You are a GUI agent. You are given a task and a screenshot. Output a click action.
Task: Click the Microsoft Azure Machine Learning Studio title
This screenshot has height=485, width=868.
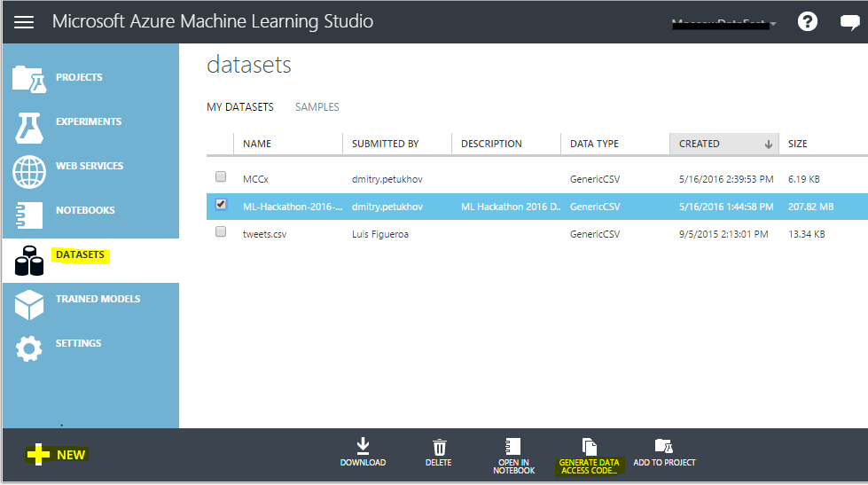click(213, 21)
